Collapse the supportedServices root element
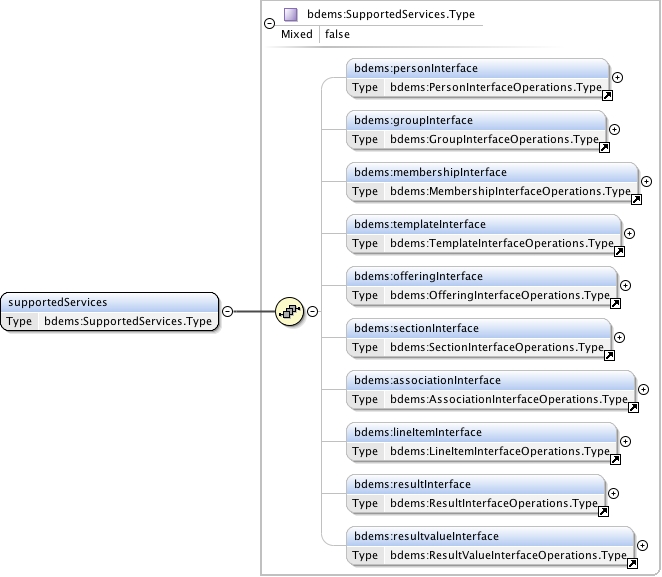The image size is (662, 577). pos(227,311)
